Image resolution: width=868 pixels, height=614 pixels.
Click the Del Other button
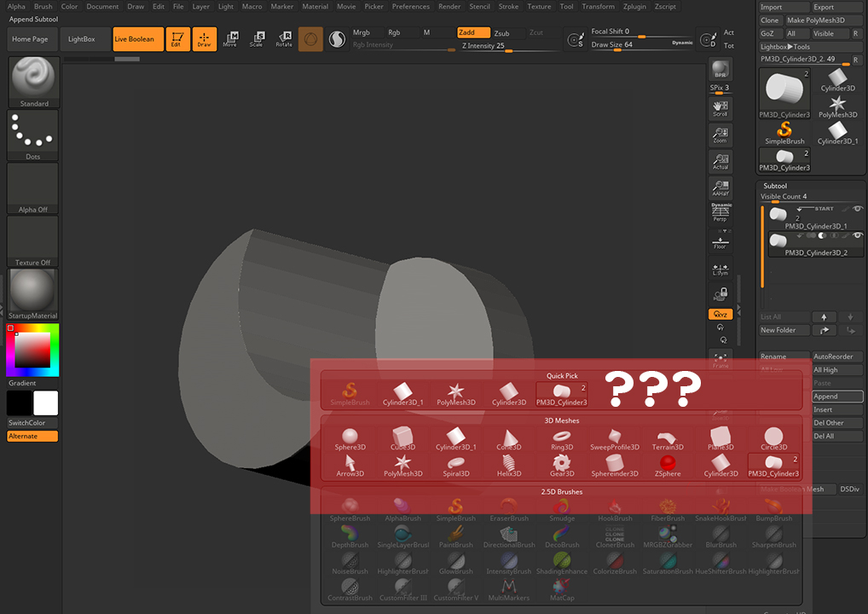click(x=837, y=423)
